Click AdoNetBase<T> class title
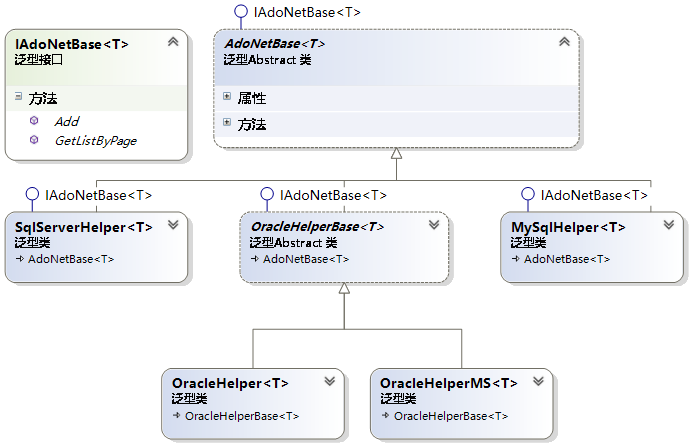691x444 pixels. (275, 44)
